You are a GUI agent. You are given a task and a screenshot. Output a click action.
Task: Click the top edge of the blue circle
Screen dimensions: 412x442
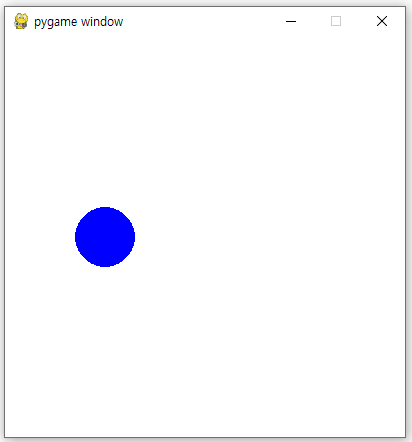105,208
